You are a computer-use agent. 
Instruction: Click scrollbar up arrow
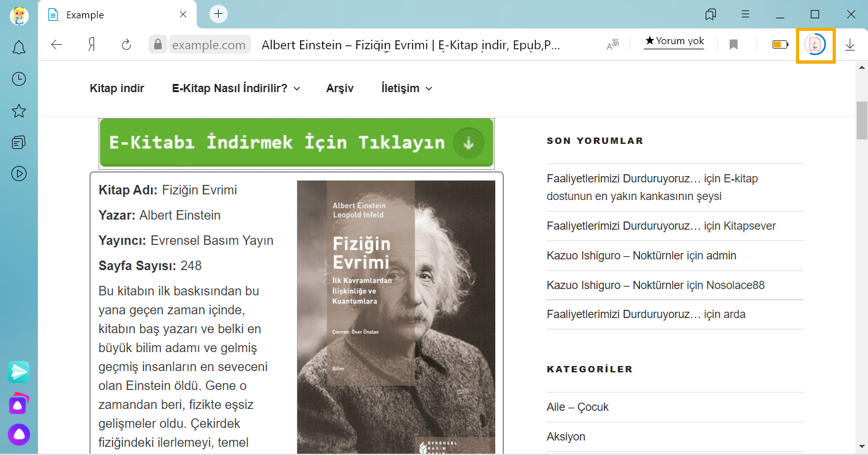tap(862, 67)
